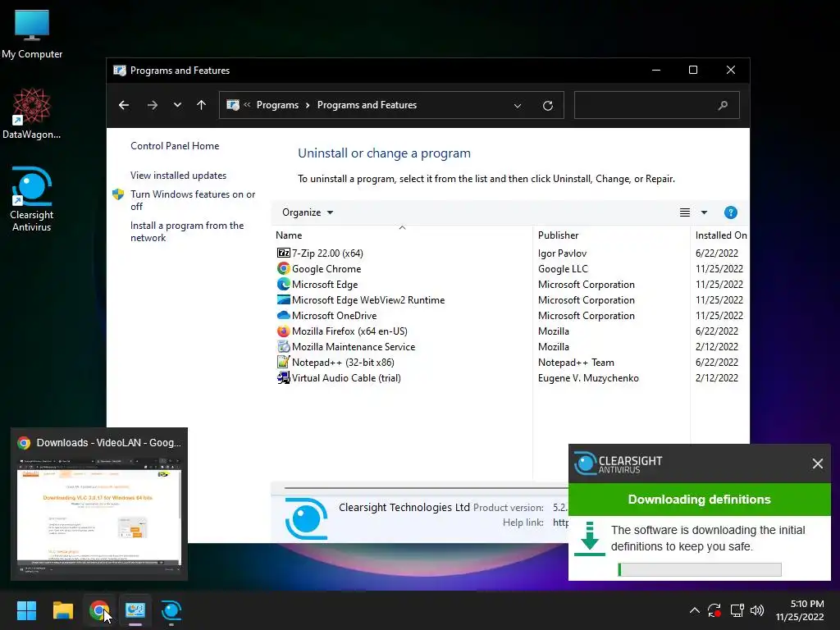Open Clearsight Antivirus desktop shortcut
Viewport: 840px width, 630px height.
coord(32,199)
